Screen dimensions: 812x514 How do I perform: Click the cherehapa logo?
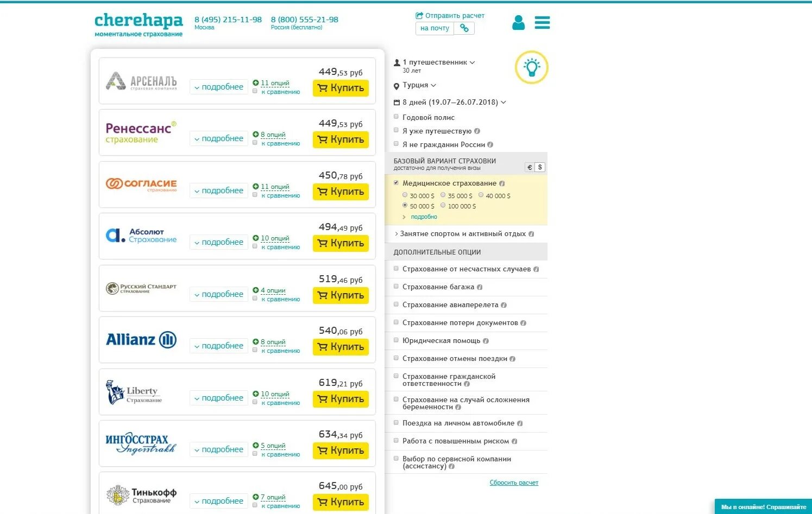pyautogui.click(x=139, y=25)
